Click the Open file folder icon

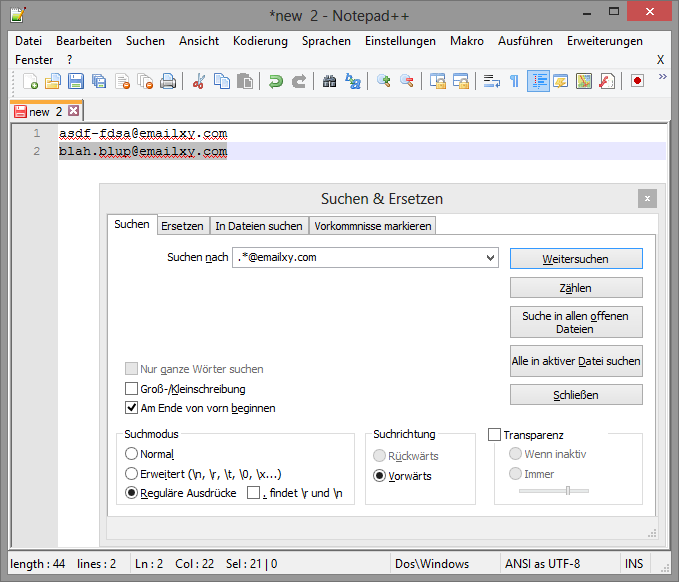pos(53,81)
